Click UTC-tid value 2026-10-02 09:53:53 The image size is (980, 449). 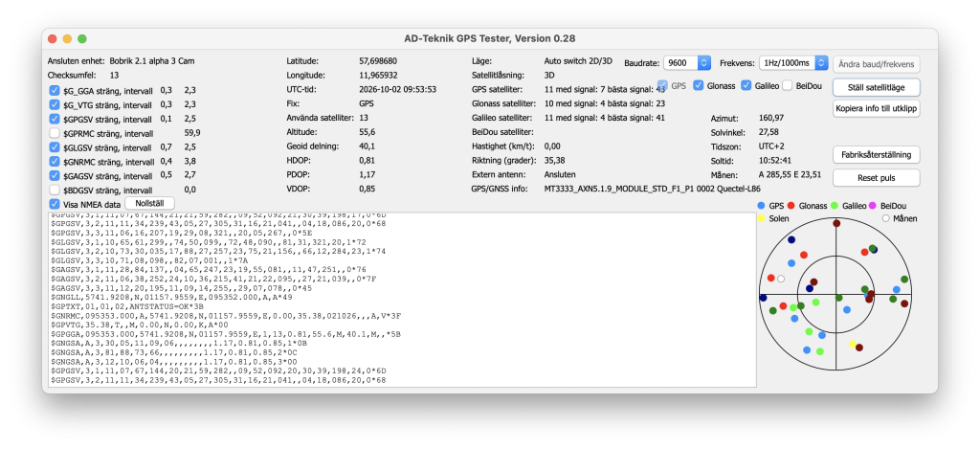397,89
